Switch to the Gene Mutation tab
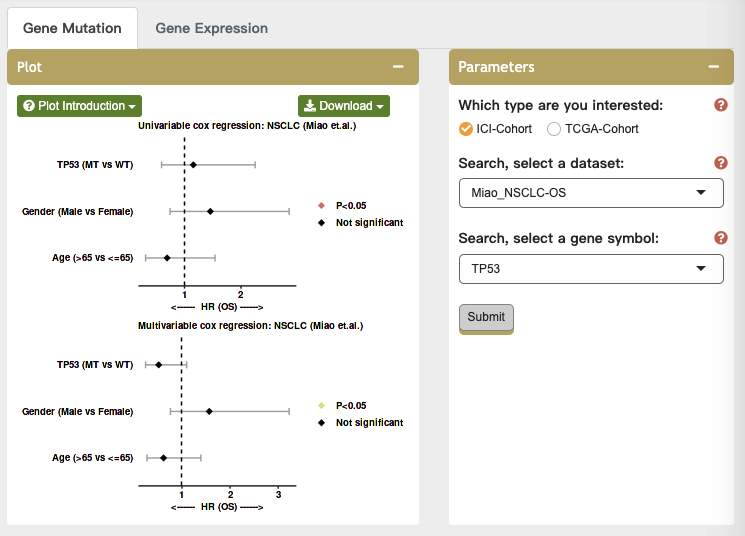This screenshot has height=536, width=745. (x=72, y=28)
